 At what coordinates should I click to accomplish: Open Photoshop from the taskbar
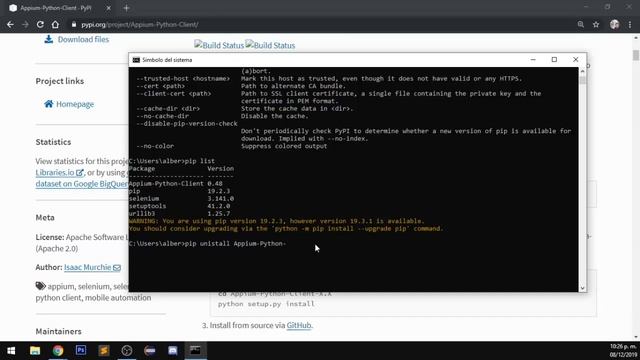pyautogui.click(x=81, y=351)
